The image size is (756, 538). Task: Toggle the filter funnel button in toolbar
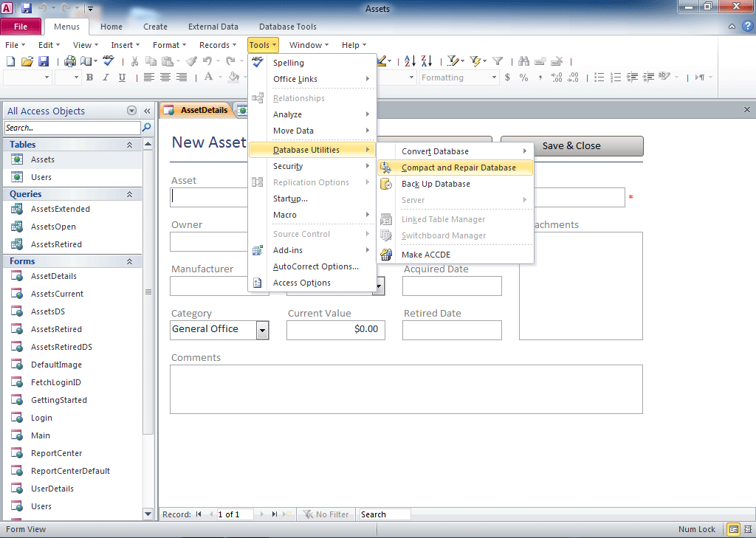498,61
